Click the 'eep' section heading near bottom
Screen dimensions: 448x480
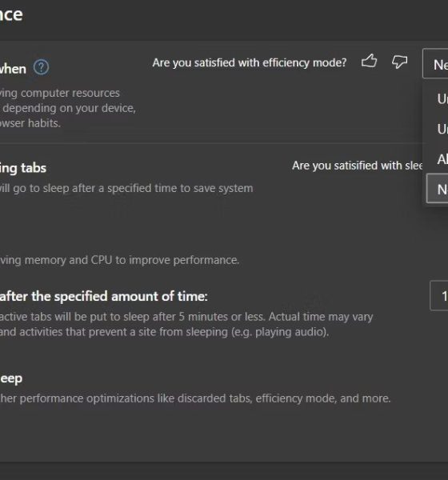tap(11, 378)
